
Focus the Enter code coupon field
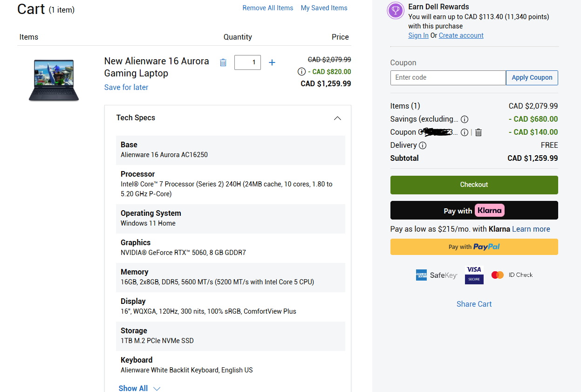(x=448, y=78)
